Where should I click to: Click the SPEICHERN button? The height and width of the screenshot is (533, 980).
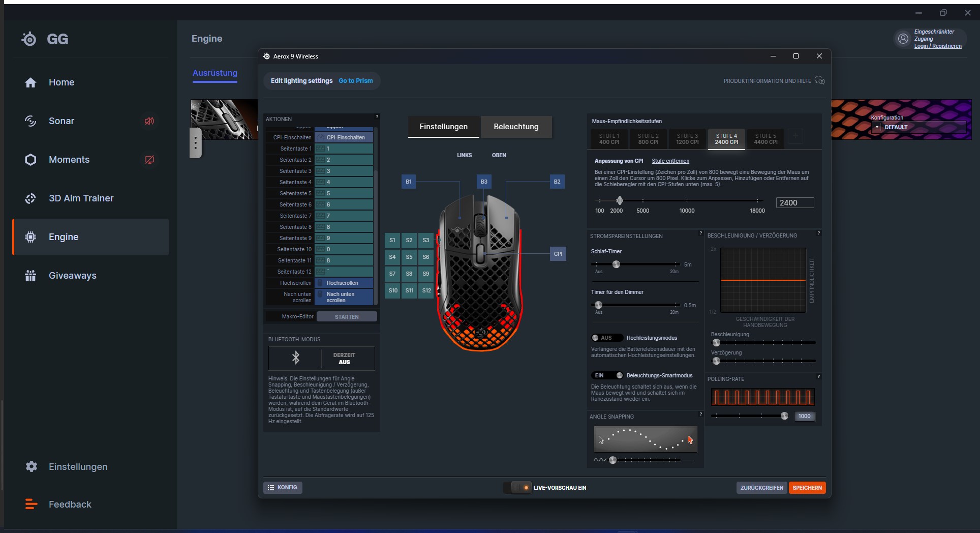pyautogui.click(x=807, y=488)
